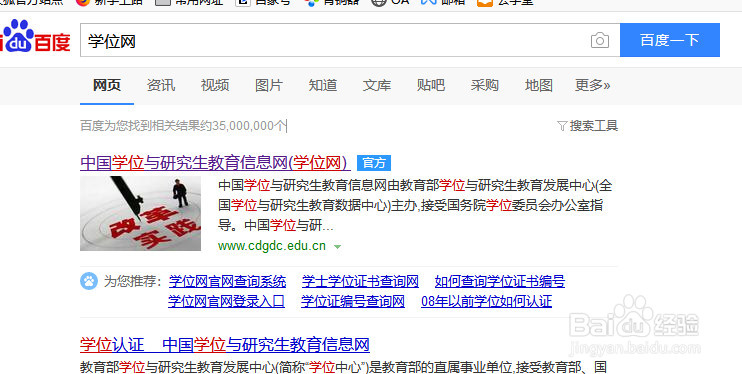Select the 网页 tab
The width and height of the screenshot is (742, 374).
pyautogui.click(x=106, y=85)
